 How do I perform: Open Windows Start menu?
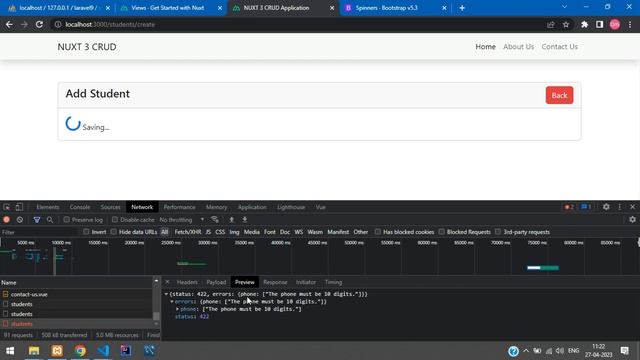[x=10, y=351]
